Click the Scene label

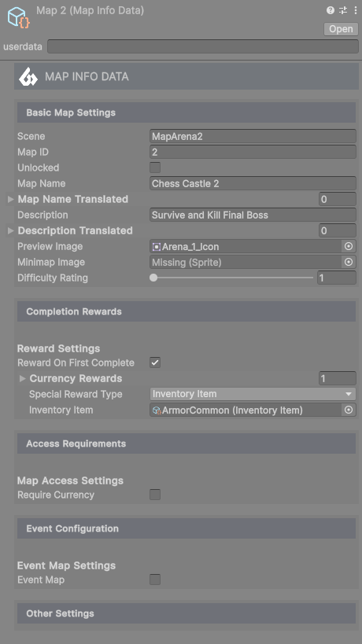pyautogui.click(x=31, y=136)
